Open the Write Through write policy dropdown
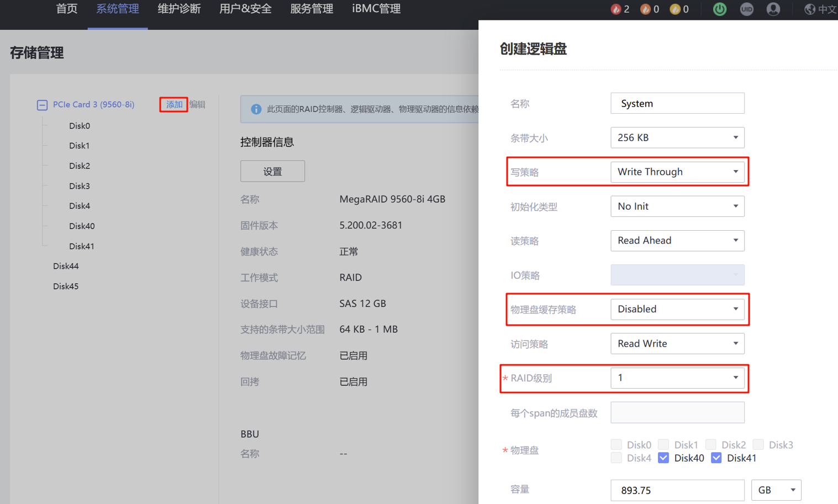The height and width of the screenshot is (504, 838). [677, 172]
